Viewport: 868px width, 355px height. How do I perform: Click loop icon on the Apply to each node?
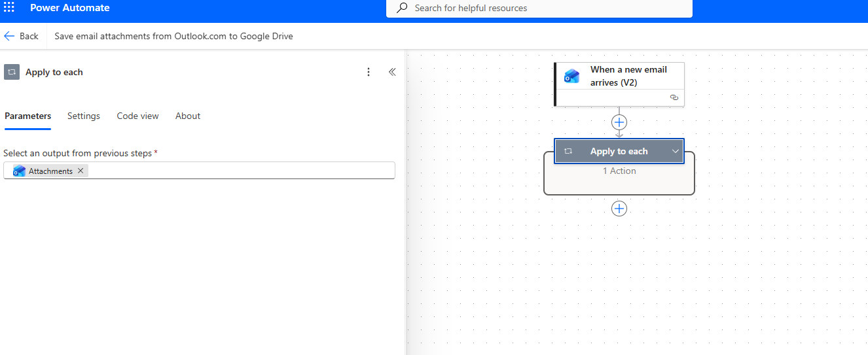568,151
